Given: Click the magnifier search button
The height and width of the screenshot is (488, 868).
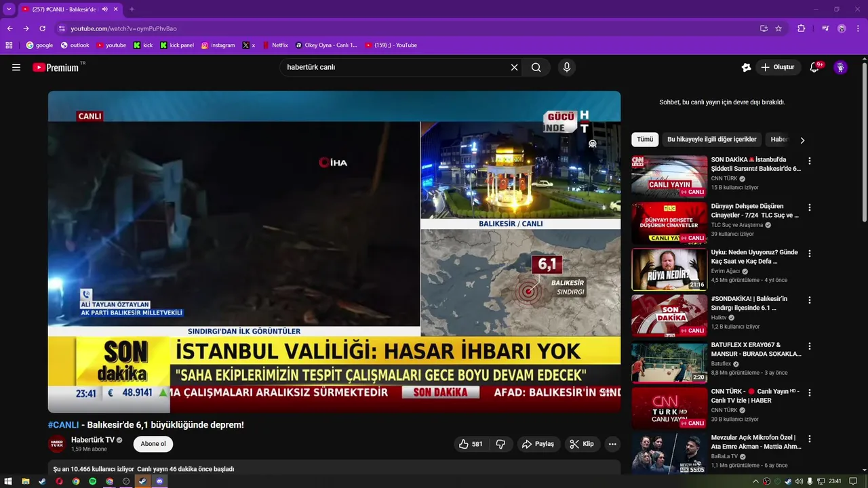Looking at the screenshot, I should (x=536, y=67).
